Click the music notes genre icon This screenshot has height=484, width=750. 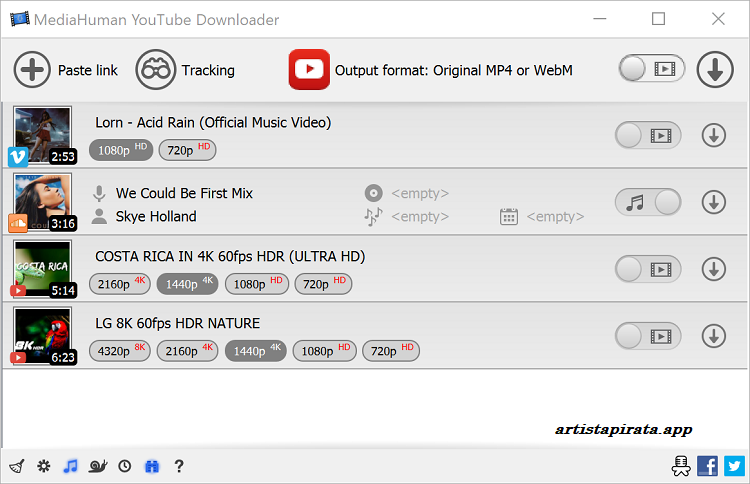click(374, 217)
